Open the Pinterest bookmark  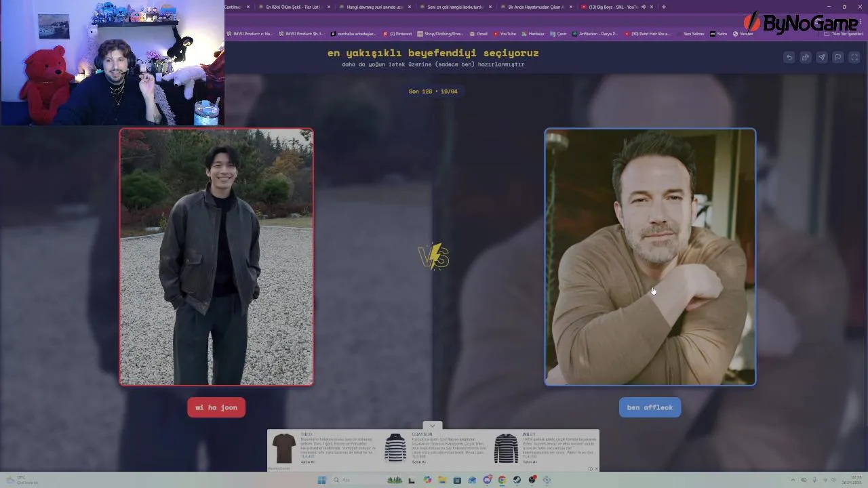[x=397, y=34]
